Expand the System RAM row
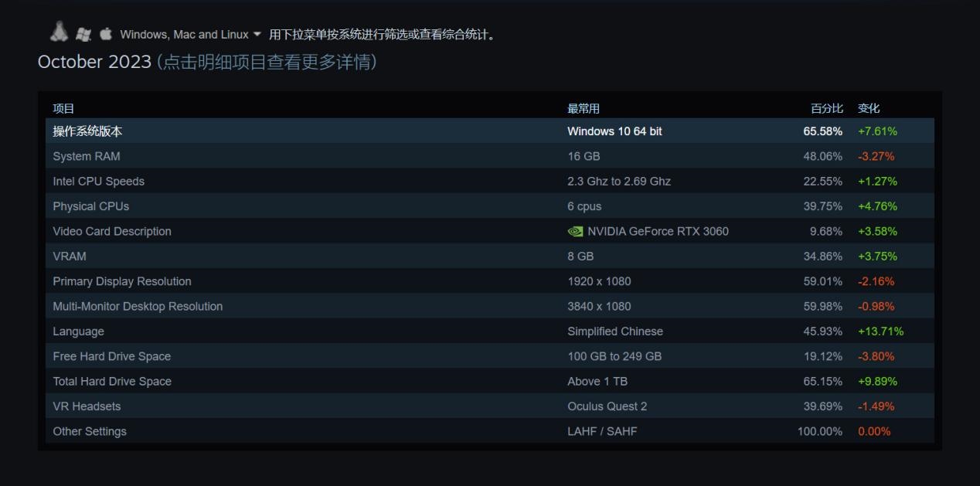This screenshot has width=980, height=486. [87, 156]
